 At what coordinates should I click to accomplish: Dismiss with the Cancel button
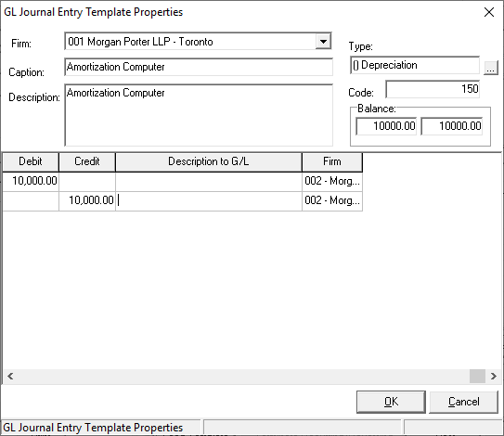pyautogui.click(x=463, y=402)
